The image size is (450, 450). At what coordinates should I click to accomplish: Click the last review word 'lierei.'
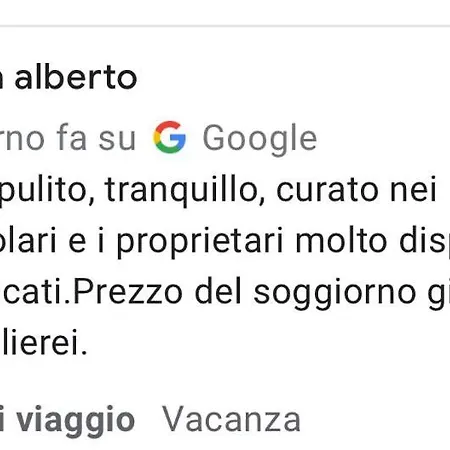[44, 343]
